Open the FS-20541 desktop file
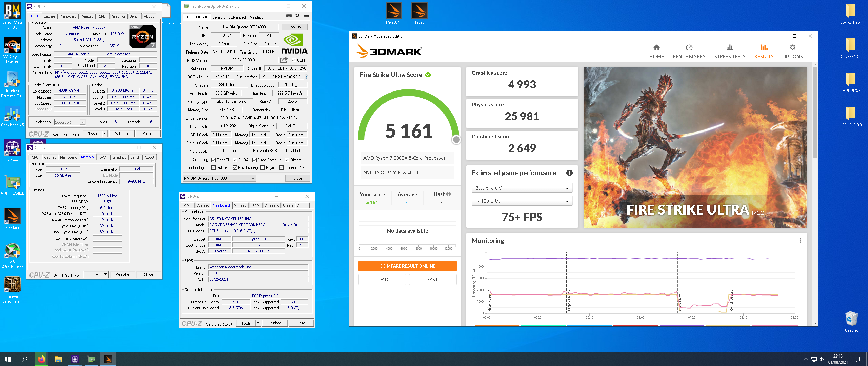The width and height of the screenshot is (868, 366). click(x=394, y=14)
